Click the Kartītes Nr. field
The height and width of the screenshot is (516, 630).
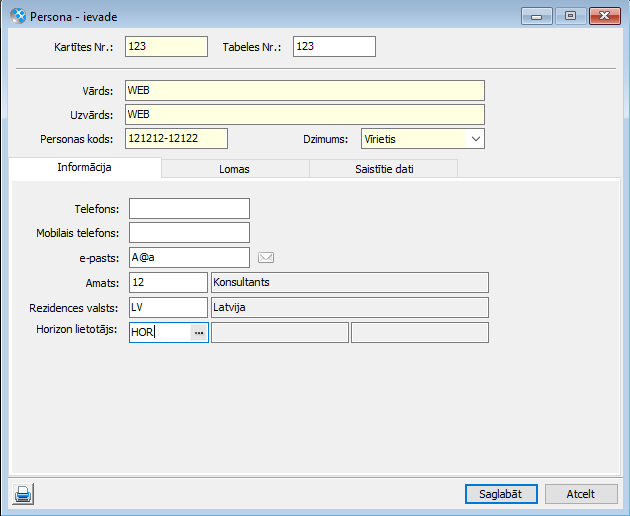click(166, 46)
